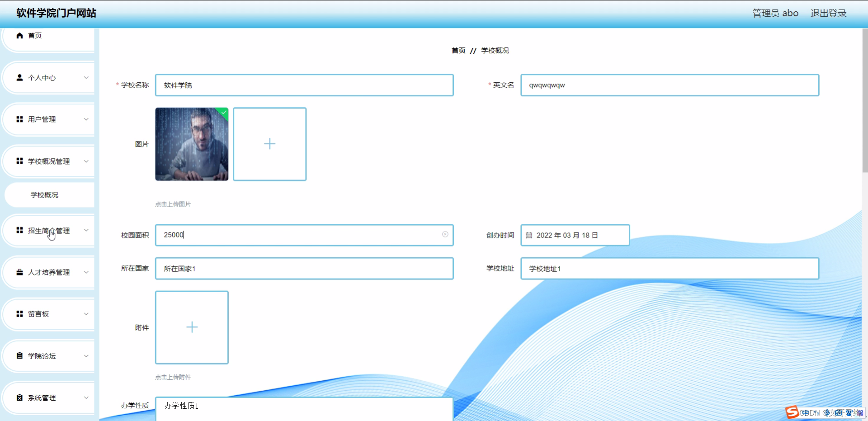Expand the 用户管理 chevron

(86, 119)
